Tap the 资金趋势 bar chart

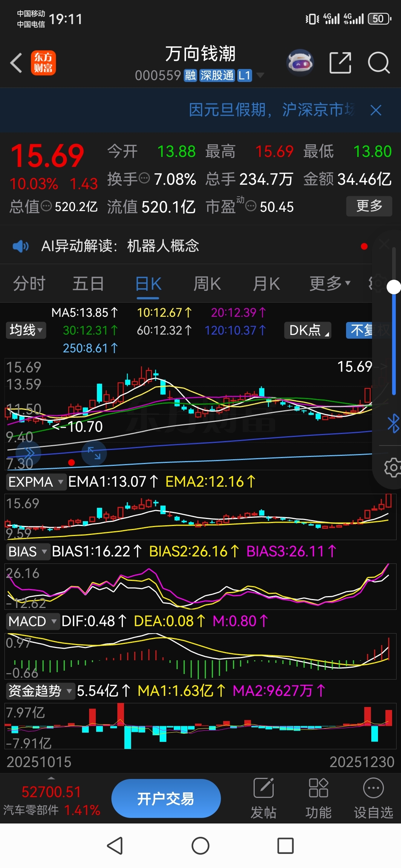coord(200,726)
